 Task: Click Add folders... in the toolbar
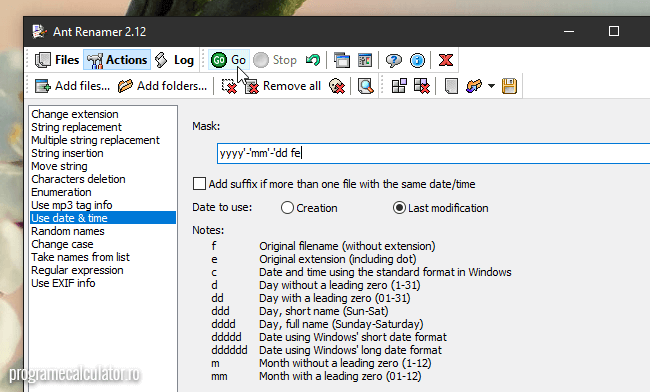click(162, 86)
